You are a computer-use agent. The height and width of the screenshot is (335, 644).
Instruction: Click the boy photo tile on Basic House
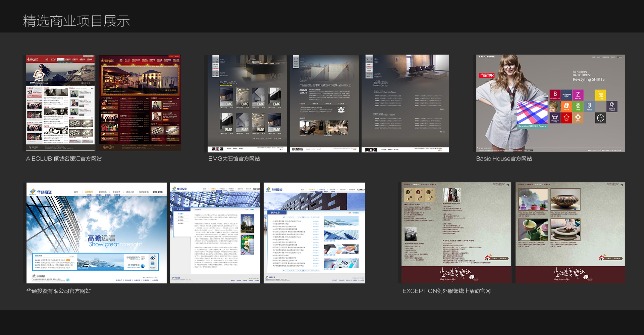(555, 107)
